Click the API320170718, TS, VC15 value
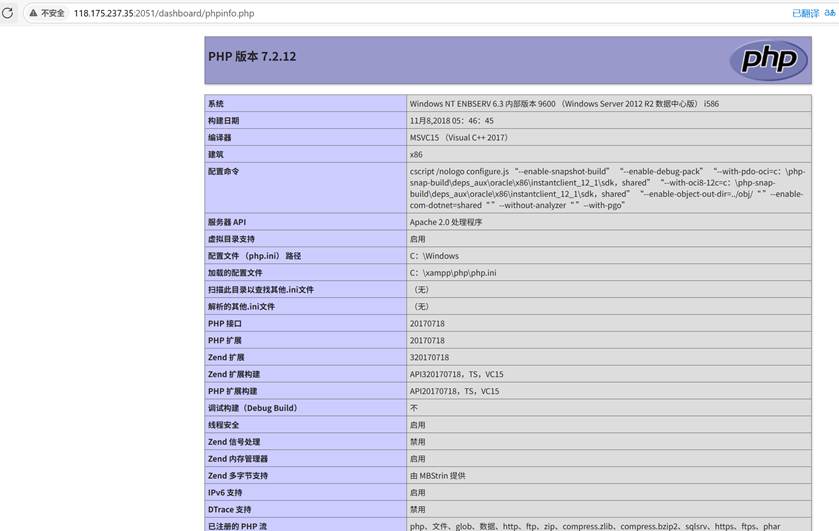The image size is (839, 531). click(456, 374)
